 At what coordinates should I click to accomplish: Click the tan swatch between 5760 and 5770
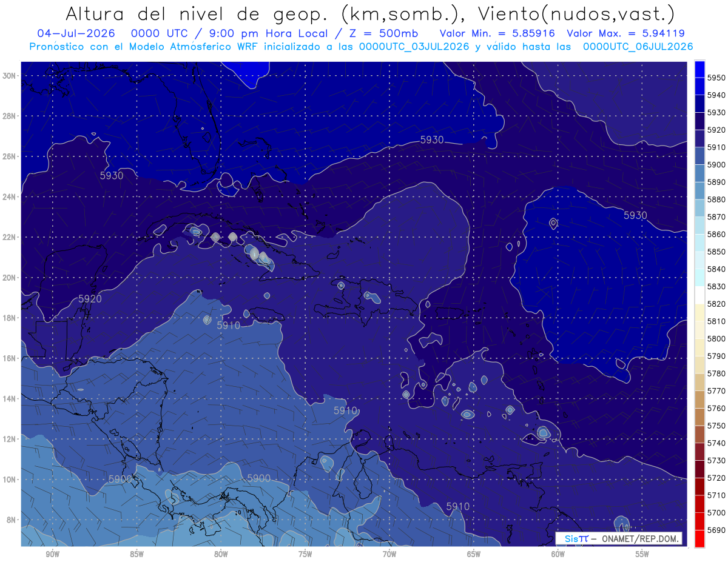click(x=699, y=400)
